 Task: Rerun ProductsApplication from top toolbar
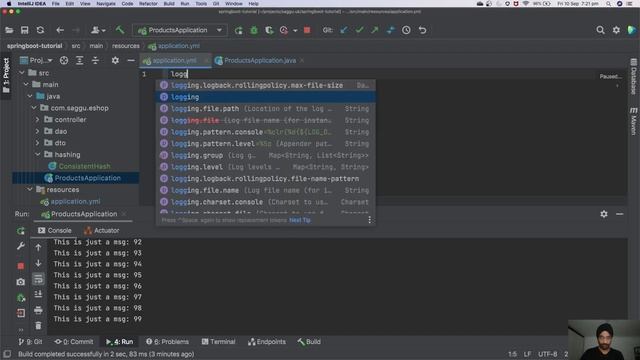[x=238, y=30]
